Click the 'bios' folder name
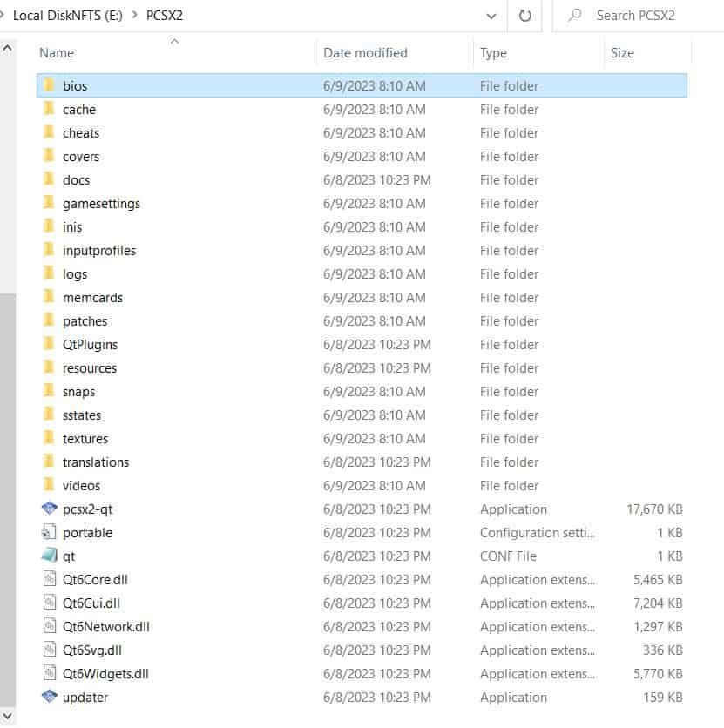Screen dimensions: 724x728 [x=75, y=86]
